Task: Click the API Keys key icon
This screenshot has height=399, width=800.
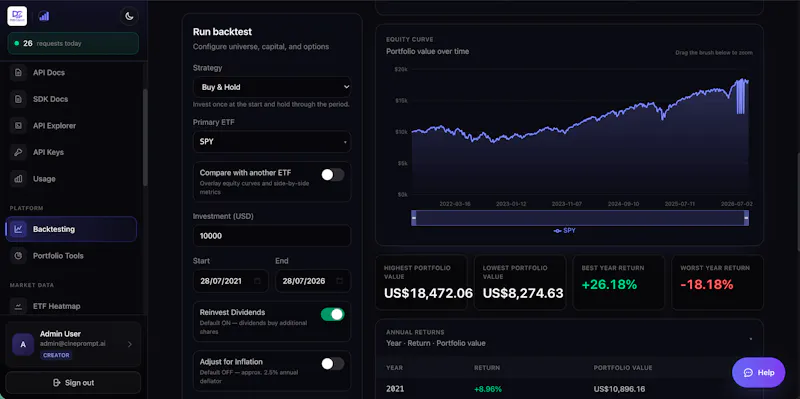Action: click(x=18, y=152)
